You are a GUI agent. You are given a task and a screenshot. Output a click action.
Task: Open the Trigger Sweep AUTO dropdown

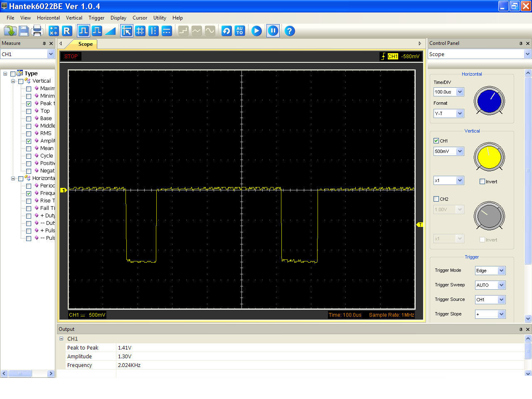(x=501, y=285)
